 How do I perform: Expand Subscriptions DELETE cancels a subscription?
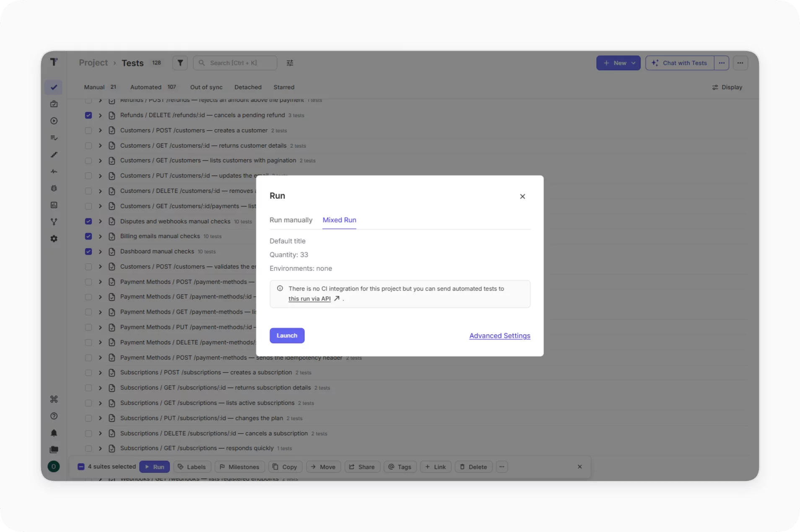[100, 433]
